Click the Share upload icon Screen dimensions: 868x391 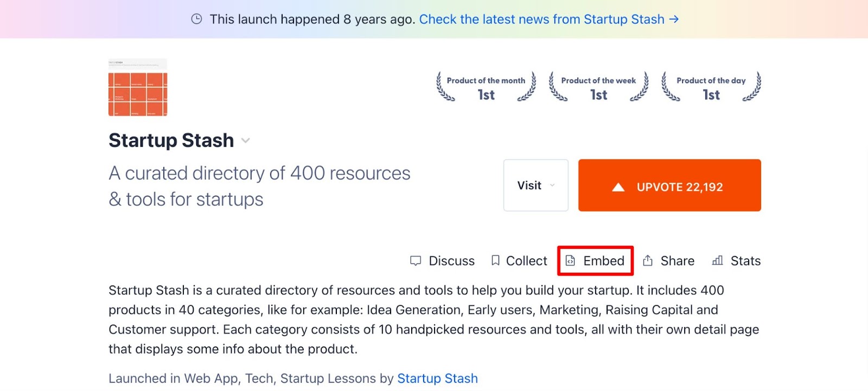648,261
